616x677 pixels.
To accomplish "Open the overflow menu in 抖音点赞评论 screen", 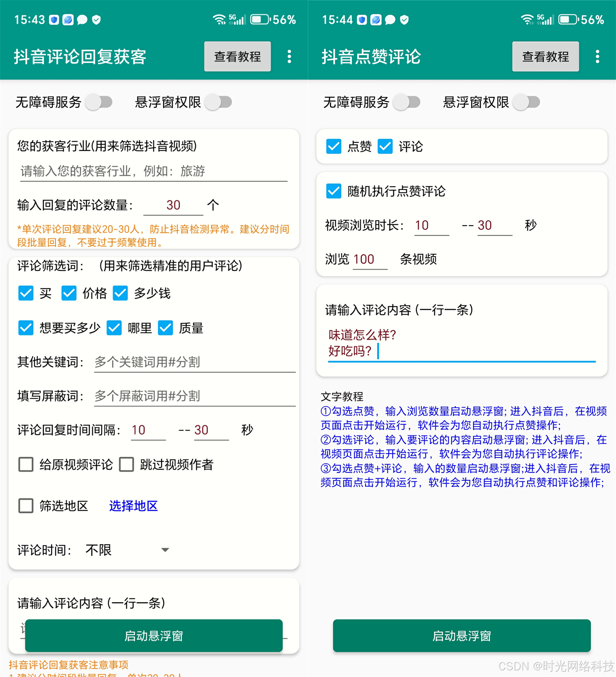I will 597,57.
